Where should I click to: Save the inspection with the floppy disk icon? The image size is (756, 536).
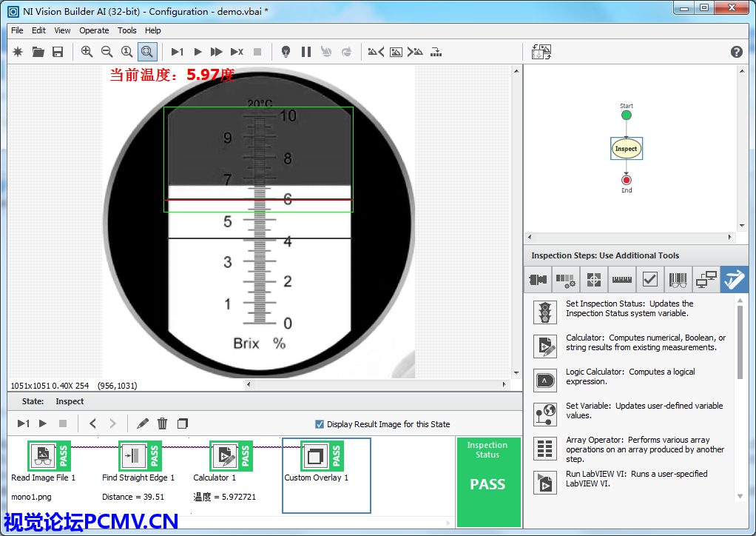(58, 52)
